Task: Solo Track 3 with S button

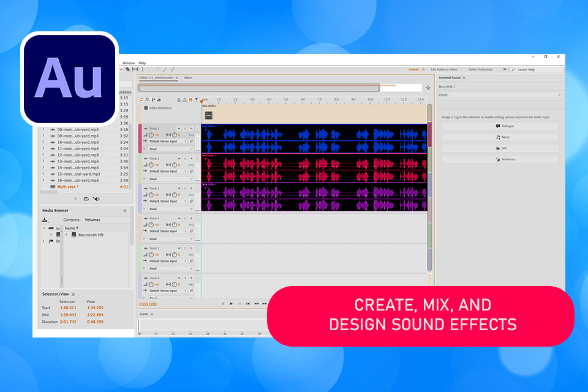Action: pos(185,188)
